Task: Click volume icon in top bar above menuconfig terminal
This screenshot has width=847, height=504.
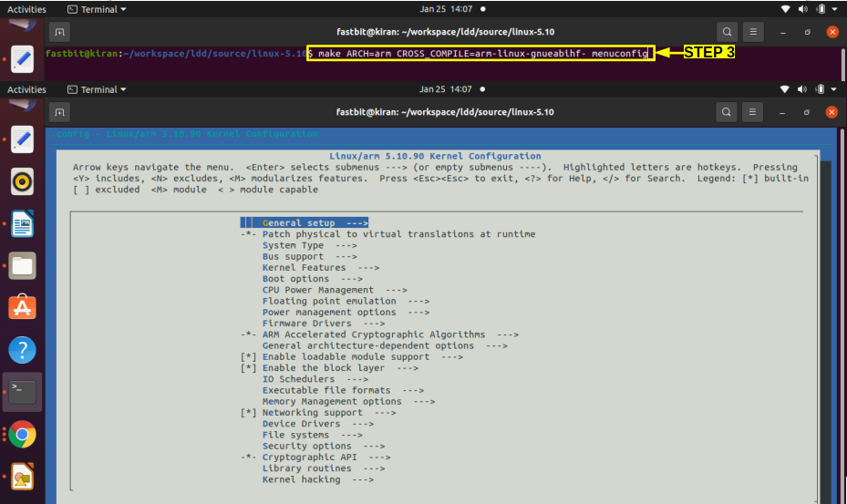Action: click(802, 89)
